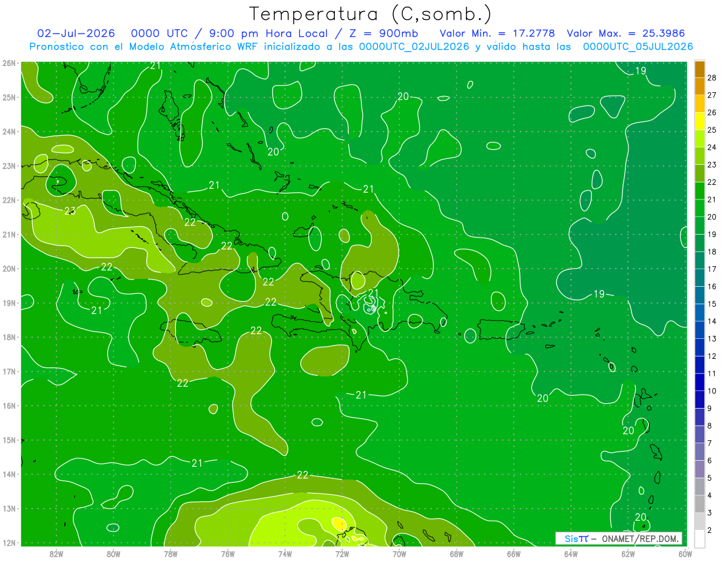Click the 19N latitude axis label
This screenshot has height=562, width=728.
click(8, 303)
